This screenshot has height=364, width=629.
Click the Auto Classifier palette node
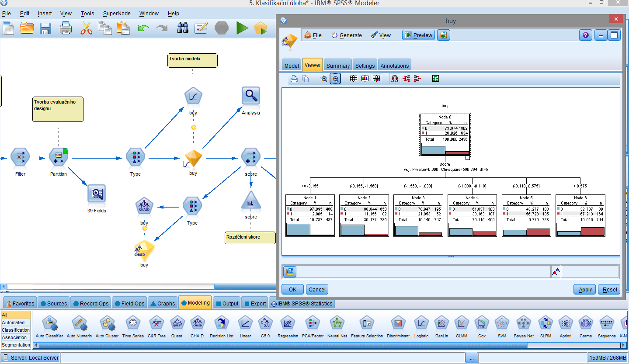49,324
